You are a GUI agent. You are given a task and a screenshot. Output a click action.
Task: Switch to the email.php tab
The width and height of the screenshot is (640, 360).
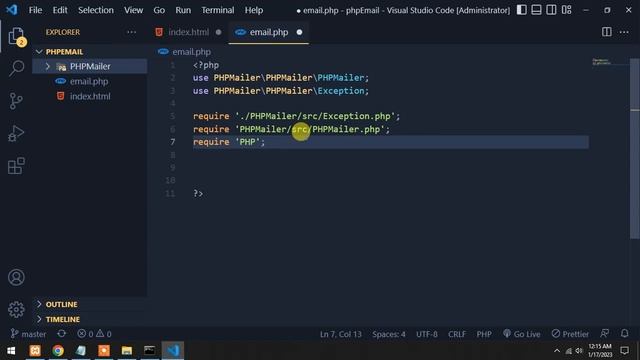tap(269, 32)
